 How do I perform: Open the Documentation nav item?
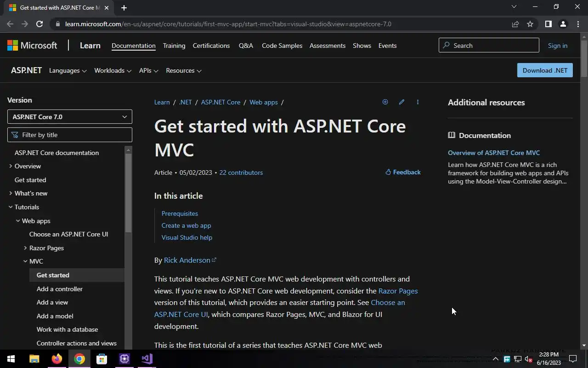click(x=133, y=46)
